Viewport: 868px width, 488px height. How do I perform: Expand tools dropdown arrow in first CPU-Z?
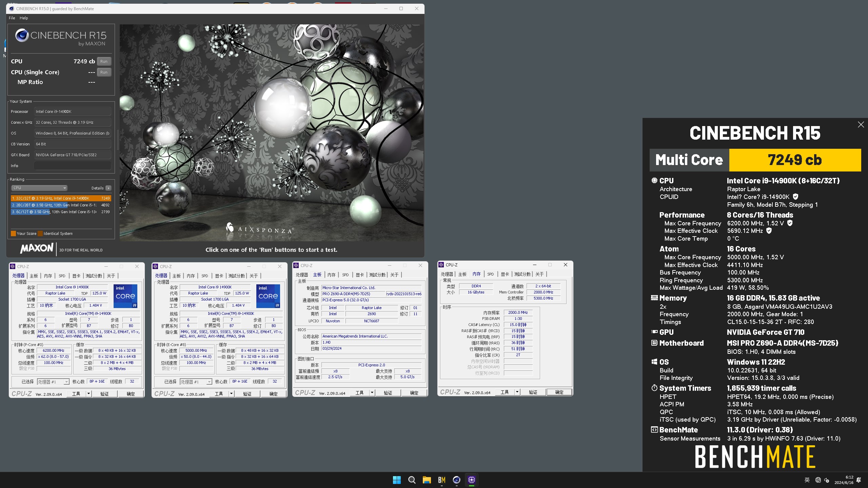pyautogui.click(x=88, y=394)
